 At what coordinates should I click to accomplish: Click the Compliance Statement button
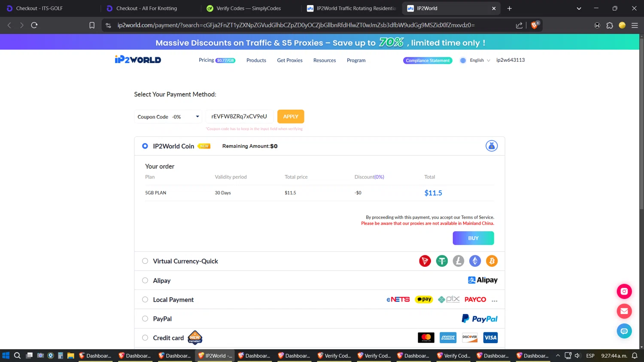(x=428, y=60)
